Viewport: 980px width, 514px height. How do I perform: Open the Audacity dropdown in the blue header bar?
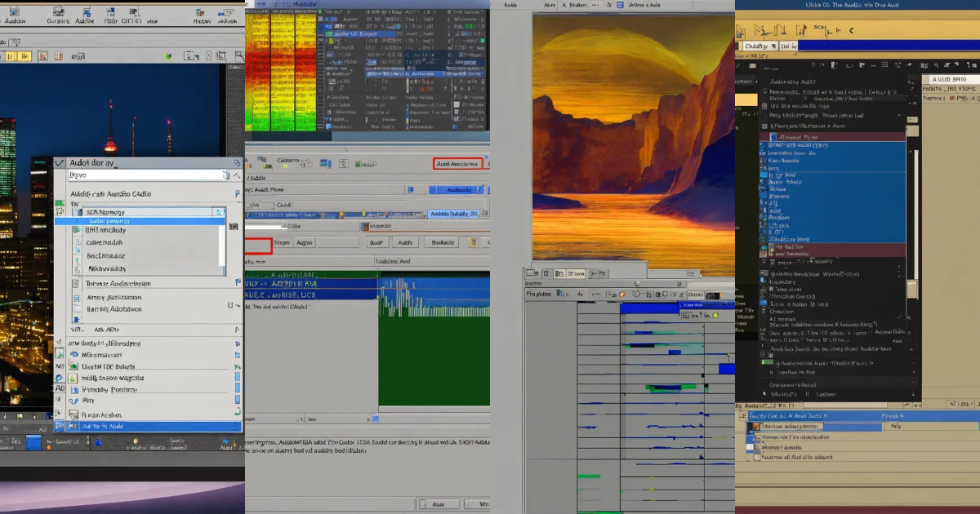click(457, 189)
